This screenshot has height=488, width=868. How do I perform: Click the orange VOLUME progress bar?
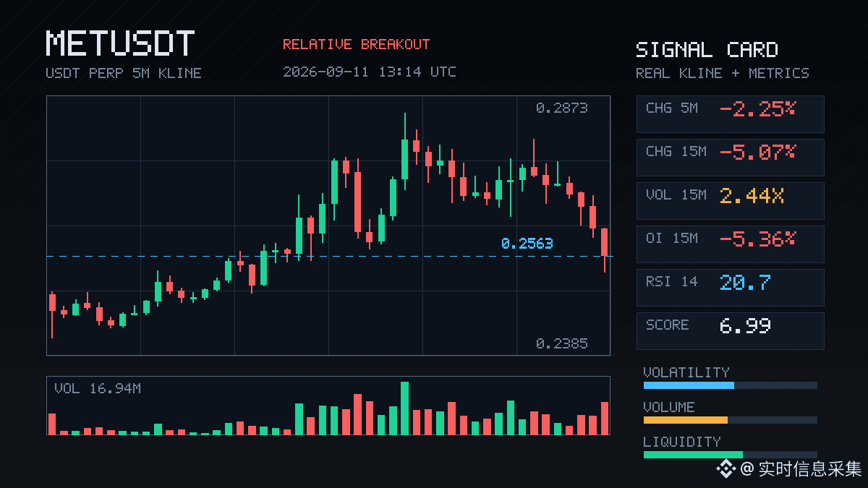click(x=730, y=420)
